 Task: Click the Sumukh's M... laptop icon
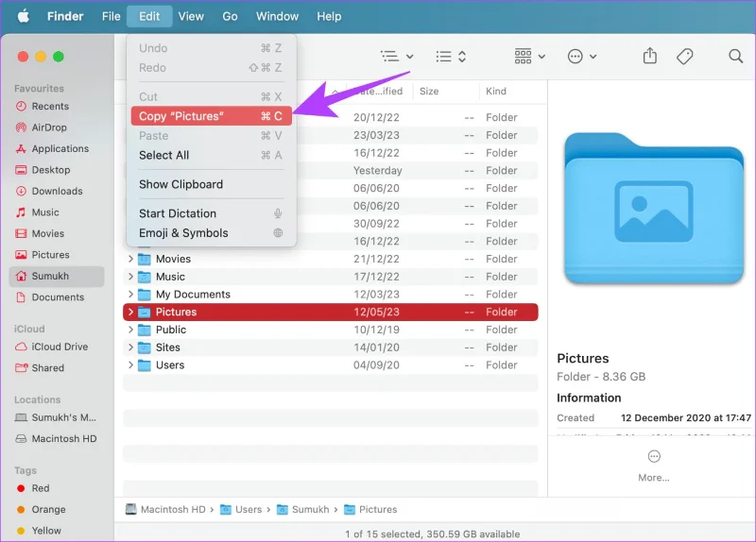tap(21, 417)
